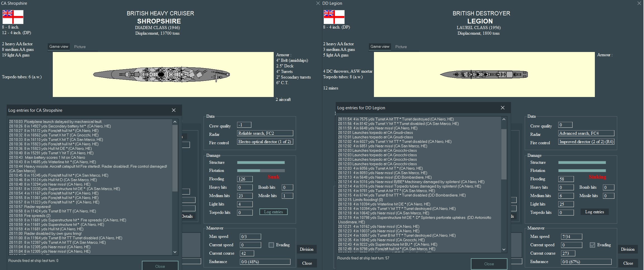Click Legion Max speed field 7/34
The image size is (644, 270).
pos(572,236)
